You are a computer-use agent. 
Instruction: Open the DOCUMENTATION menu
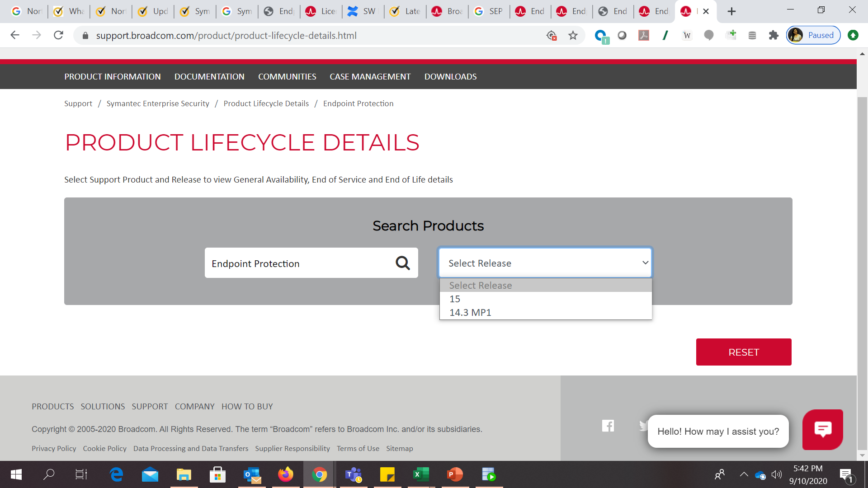coord(209,77)
